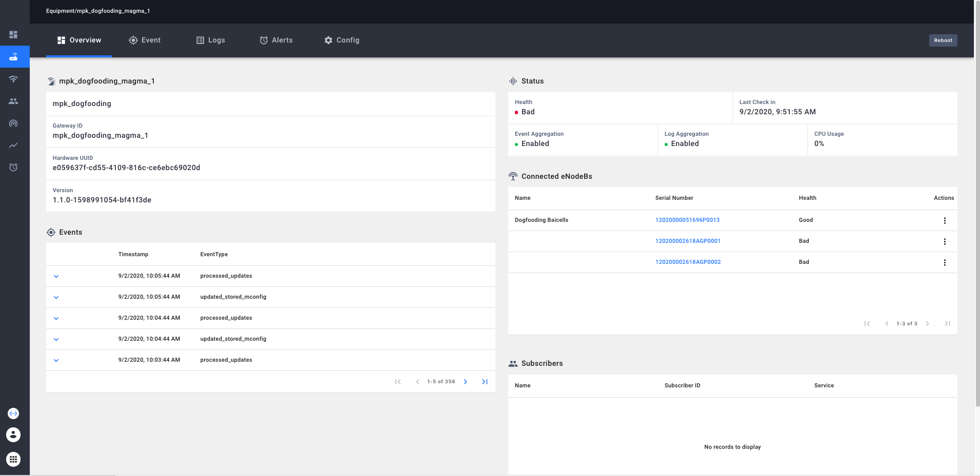Open the account profile icon at bottom left
The height and width of the screenshot is (476, 980).
point(13,435)
